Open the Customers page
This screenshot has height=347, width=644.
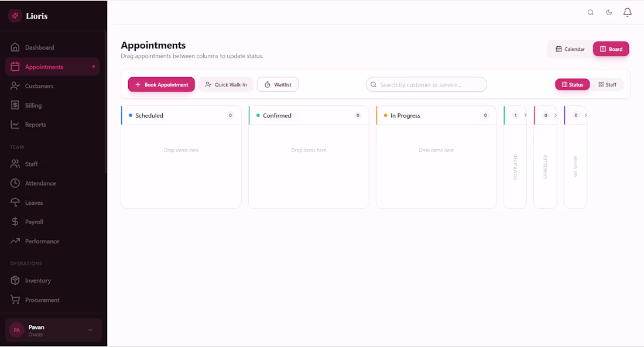click(53, 86)
